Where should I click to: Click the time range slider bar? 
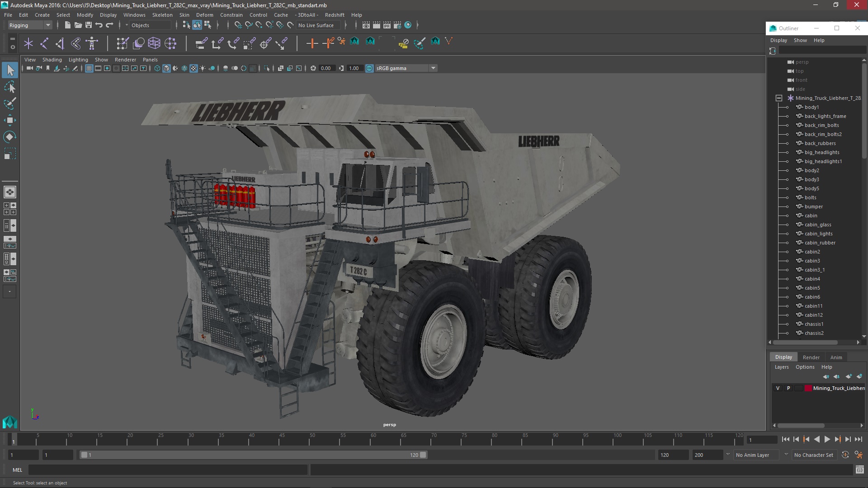(x=254, y=455)
